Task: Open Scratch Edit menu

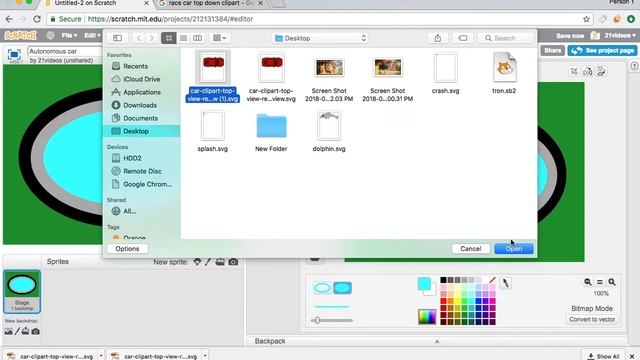Action: tap(92, 36)
